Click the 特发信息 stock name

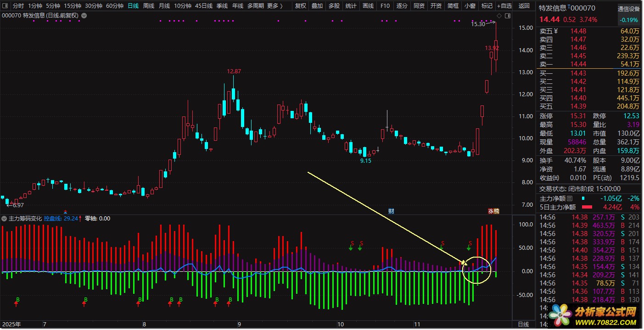tap(553, 8)
